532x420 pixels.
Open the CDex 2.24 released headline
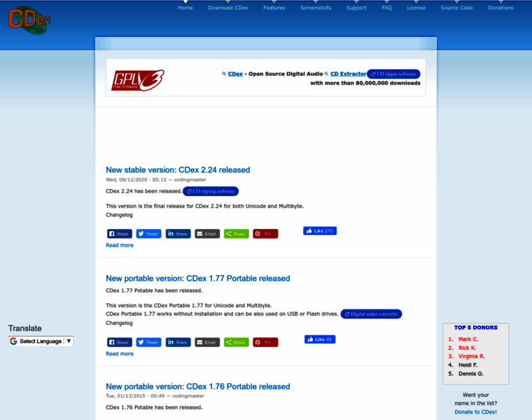click(178, 170)
